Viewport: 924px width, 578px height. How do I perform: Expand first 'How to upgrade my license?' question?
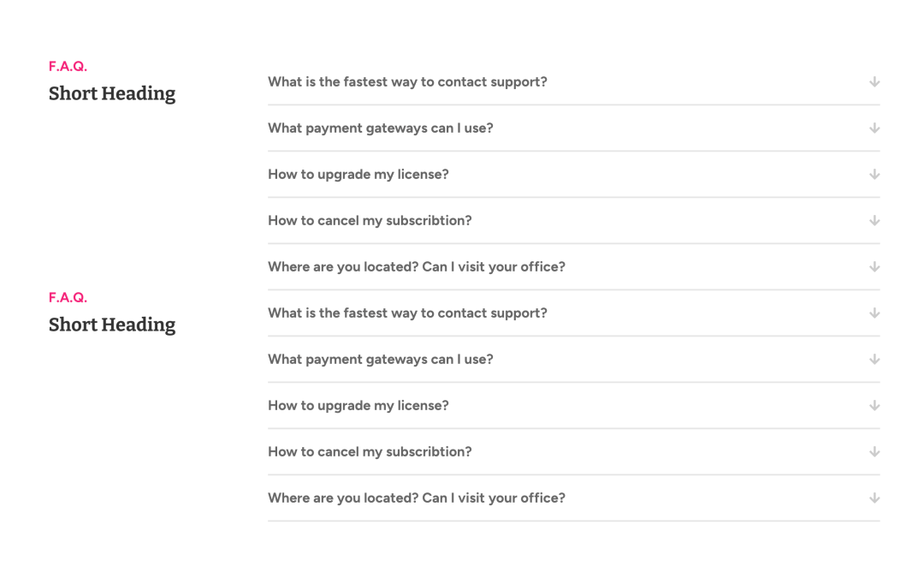(x=574, y=175)
